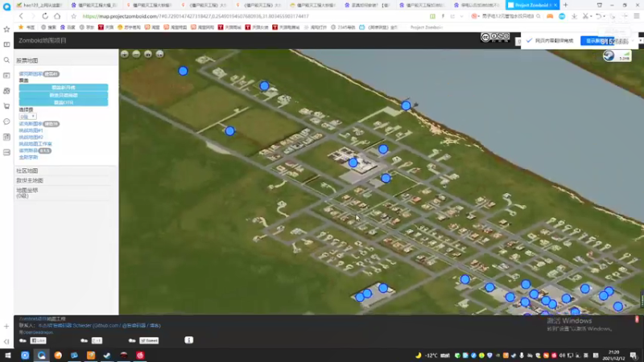
Task: Click the blue map marker by the river shore
Action: 406,105
